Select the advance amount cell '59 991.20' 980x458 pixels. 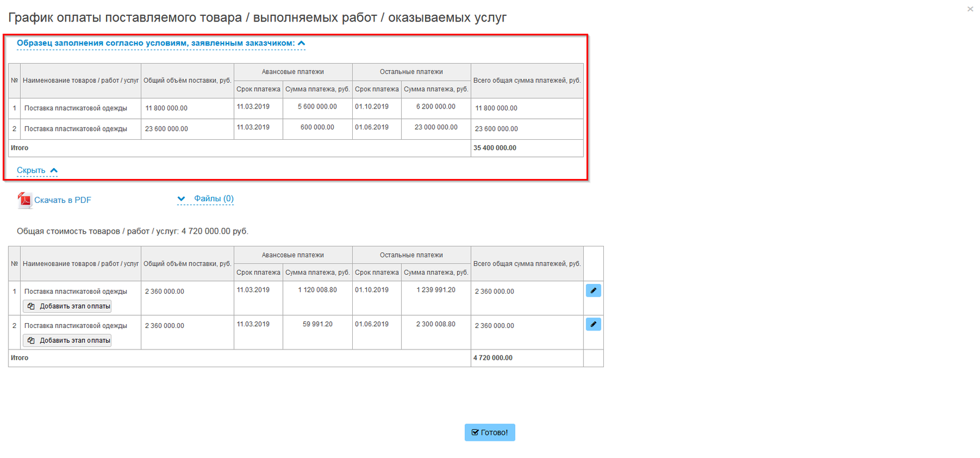317,324
